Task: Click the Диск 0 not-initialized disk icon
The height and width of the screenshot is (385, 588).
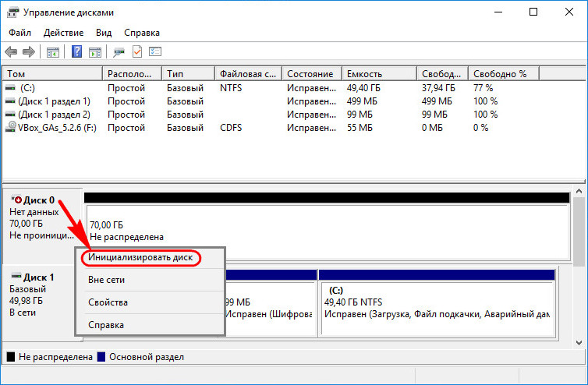Action: 17,200
